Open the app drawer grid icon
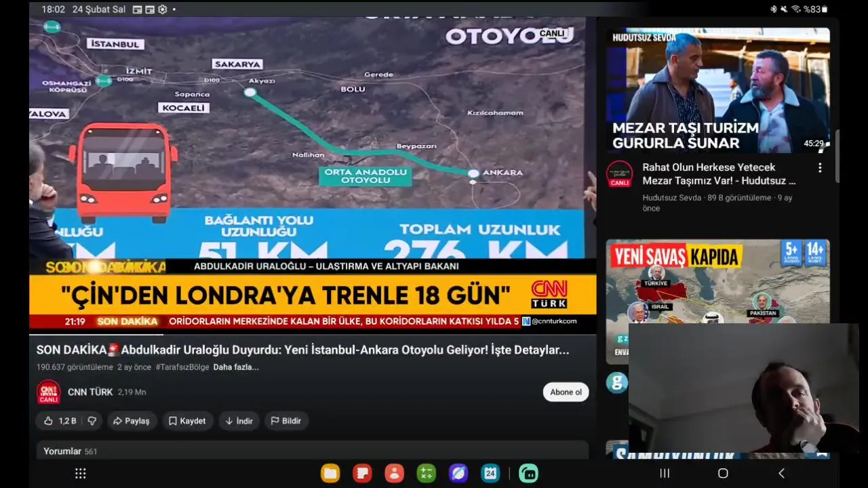Viewport: 868px width, 488px height. [80, 473]
